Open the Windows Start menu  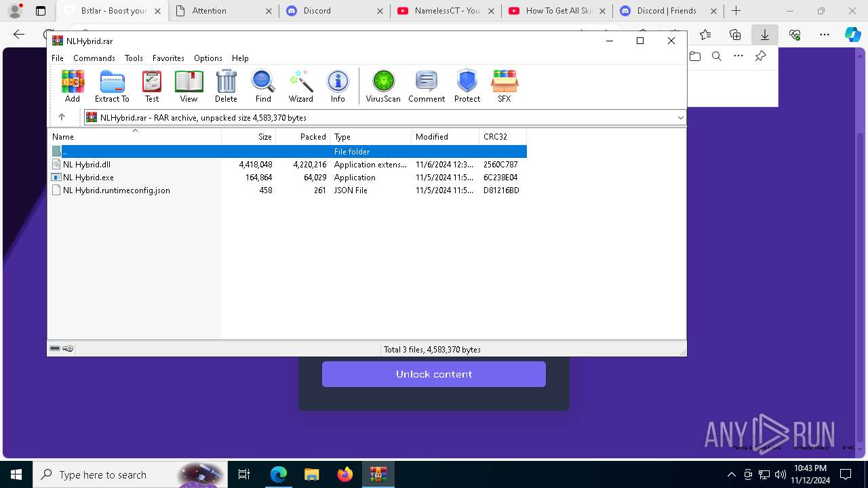coord(16,474)
